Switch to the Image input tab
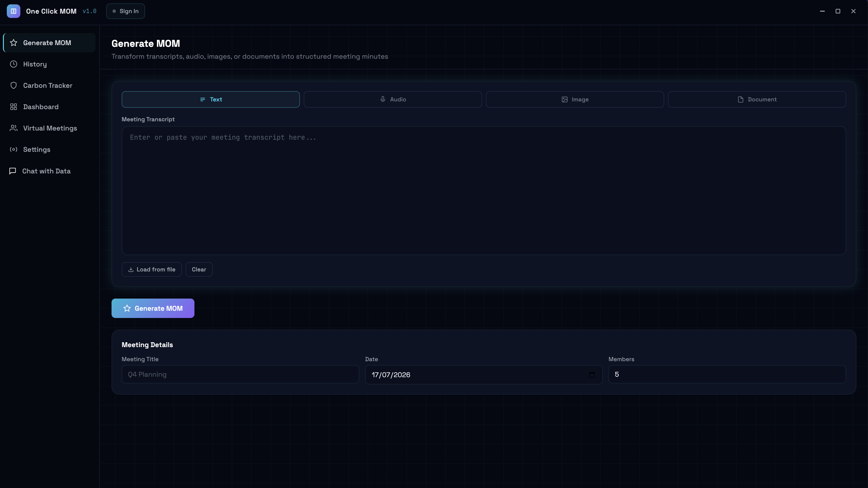 coord(575,99)
